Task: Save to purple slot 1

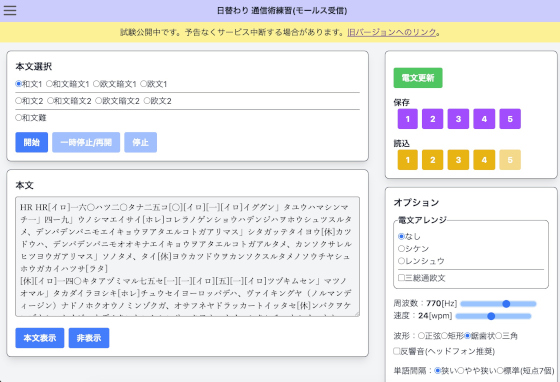Action: [x=408, y=119]
